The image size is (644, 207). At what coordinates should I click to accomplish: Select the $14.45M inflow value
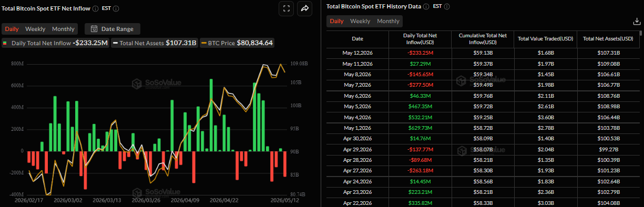pyautogui.click(x=420, y=182)
